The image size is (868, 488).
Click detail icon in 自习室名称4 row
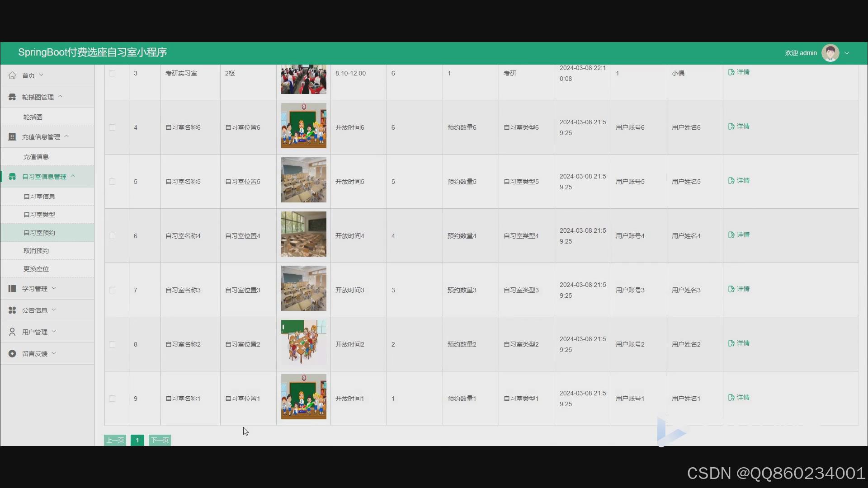pyautogui.click(x=731, y=235)
